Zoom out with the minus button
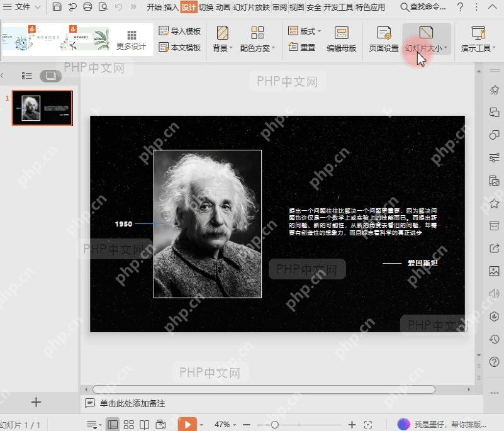Viewport: 504px width, 431px height. click(247, 425)
